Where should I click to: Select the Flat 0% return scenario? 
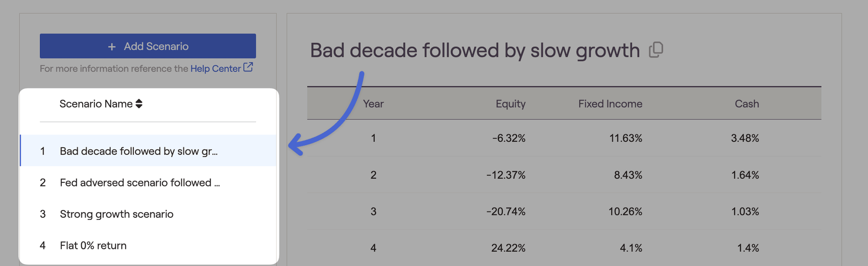pyautogui.click(x=148, y=246)
